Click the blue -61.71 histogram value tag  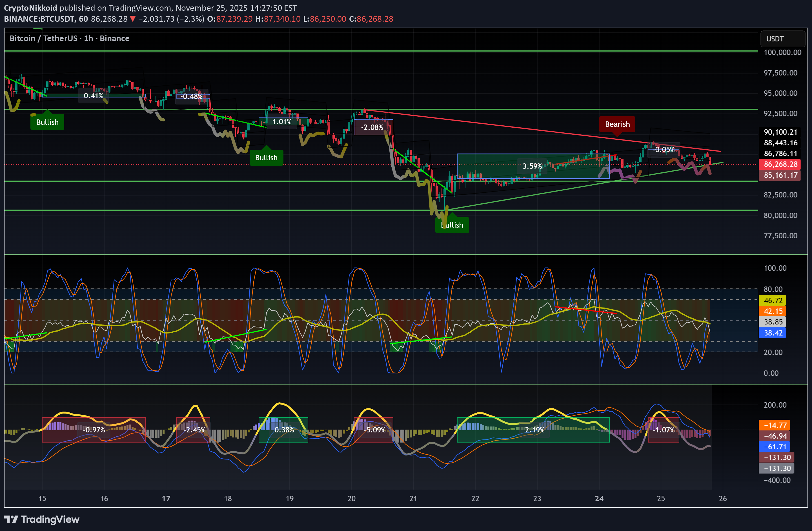click(x=775, y=446)
